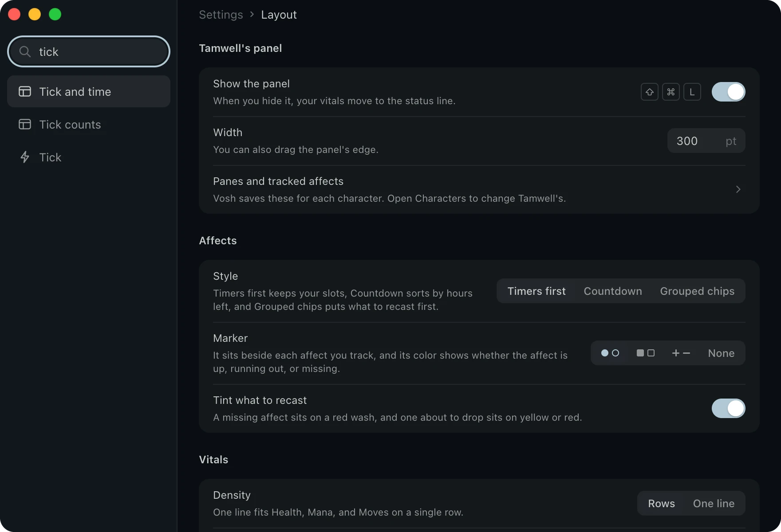781x532 pixels.
Task: Click the Show the panel label
Action: tap(251, 84)
